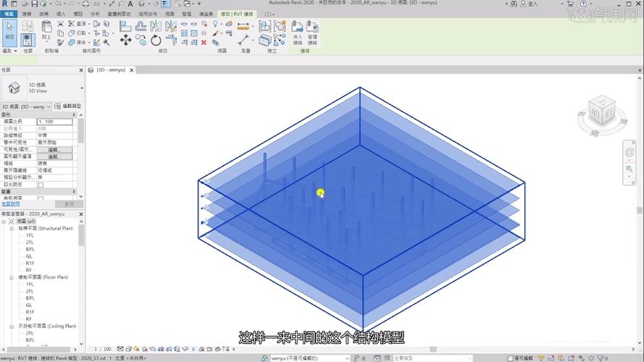The width and height of the screenshot is (644, 362).
Task: Collapse the Structural Plan tree node
Action: 12,229
